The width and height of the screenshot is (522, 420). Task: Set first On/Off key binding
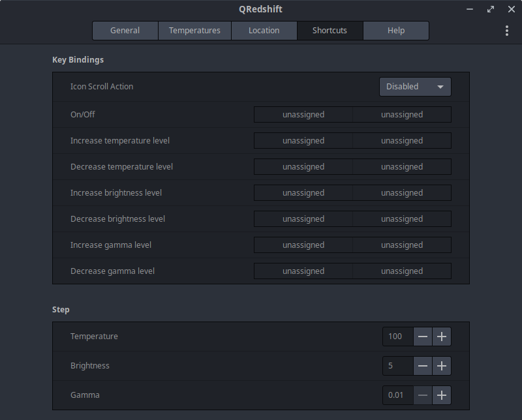pos(303,115)
